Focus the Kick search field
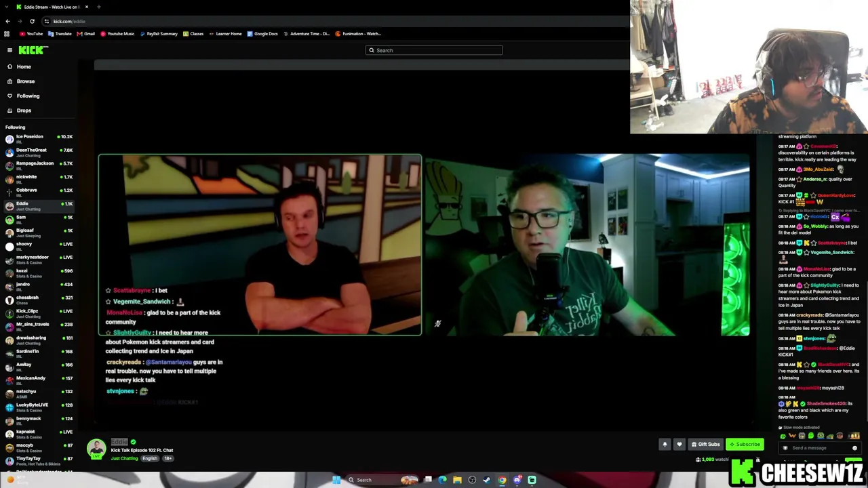Screen dimensions: 868x488 tap(434, 50)
